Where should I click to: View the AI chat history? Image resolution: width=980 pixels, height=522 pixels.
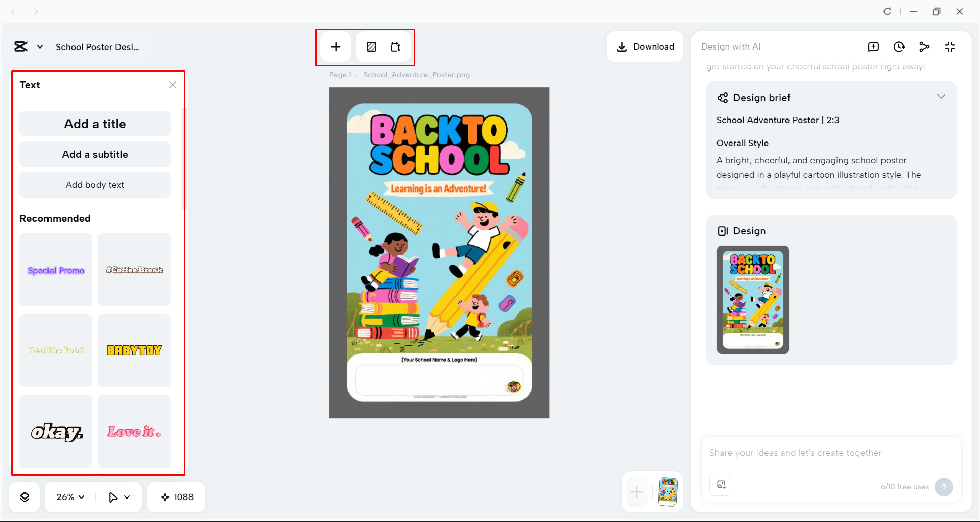tap(899, 46)
